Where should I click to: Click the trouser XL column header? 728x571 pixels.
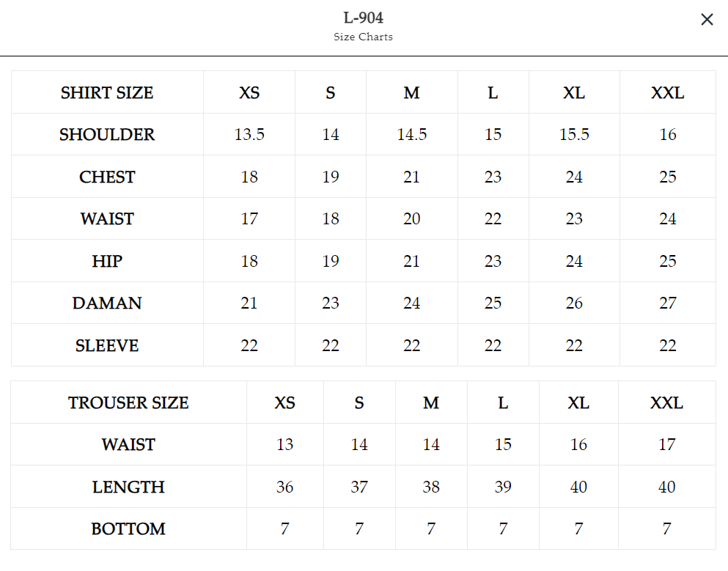(x=578, y=402)
